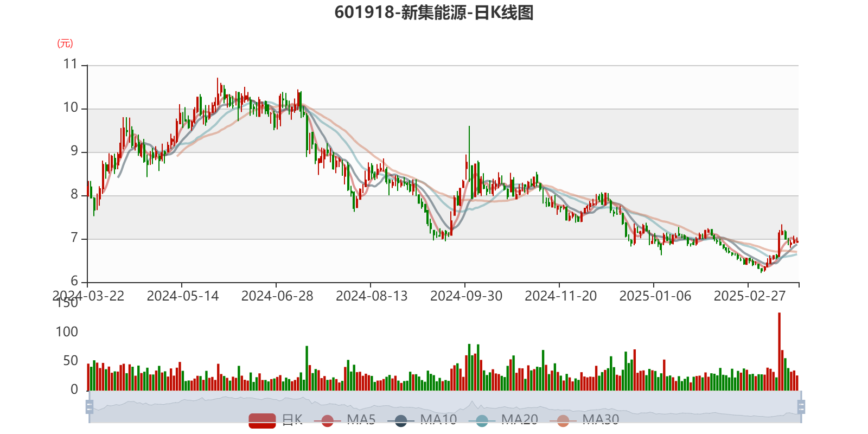Click the 2024-03-22 date label
868x434 pixels.
point(88,296)
